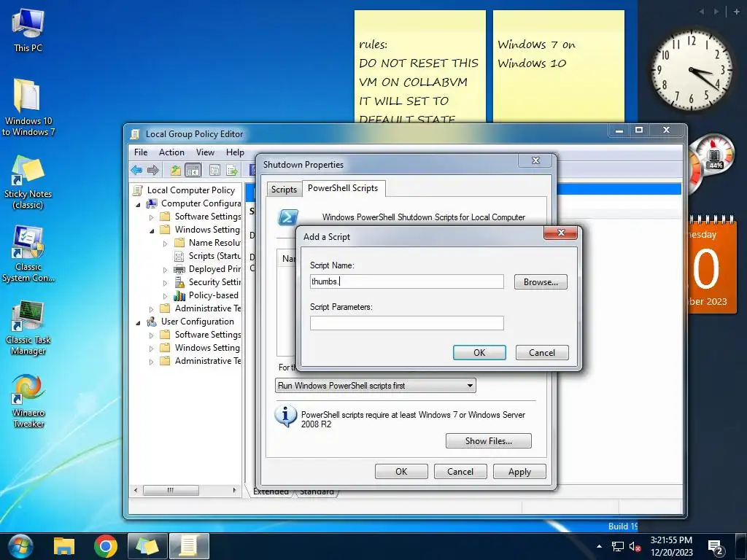747x560 pixels.
Task: Collapse the User Configuration node
Action: 138,322
